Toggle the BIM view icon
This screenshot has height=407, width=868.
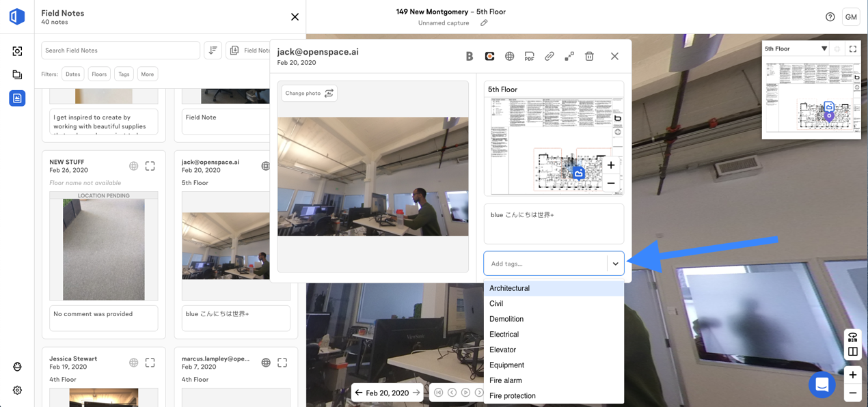click(853, 337)
